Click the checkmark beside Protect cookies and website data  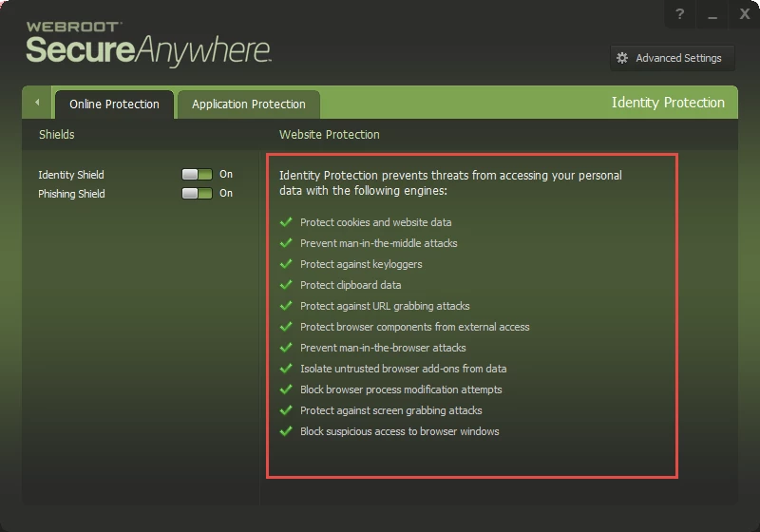[x=286, y=222]
